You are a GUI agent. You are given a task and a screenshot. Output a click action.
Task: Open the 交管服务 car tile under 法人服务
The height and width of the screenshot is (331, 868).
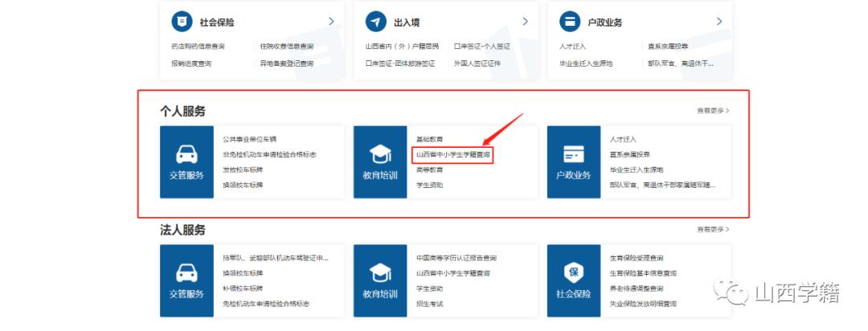click(186, 280)
